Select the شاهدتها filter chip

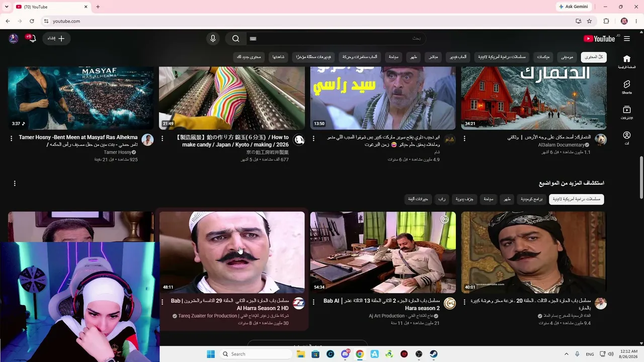(x=278, y=57)
